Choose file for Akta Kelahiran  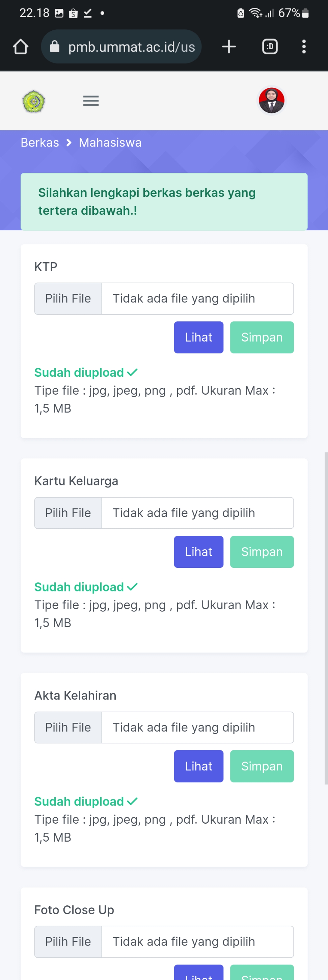[x=69, y=727]
